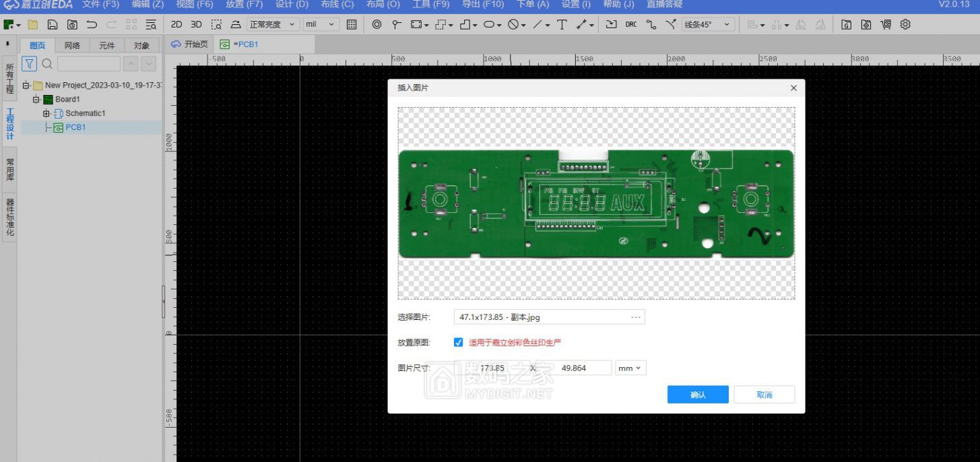The height and width of the screenshot is (462, 980).
Task: Open the 器件标准化 side tab
Action: [9, 218]
